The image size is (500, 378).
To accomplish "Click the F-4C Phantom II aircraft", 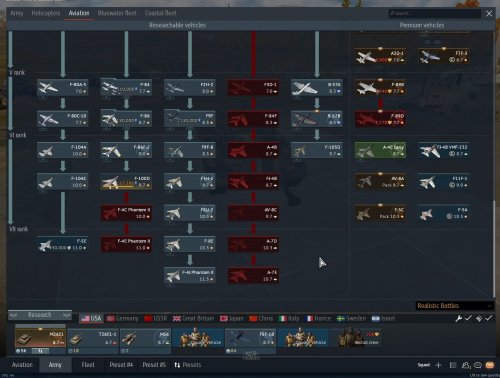I will click(126, 213).
